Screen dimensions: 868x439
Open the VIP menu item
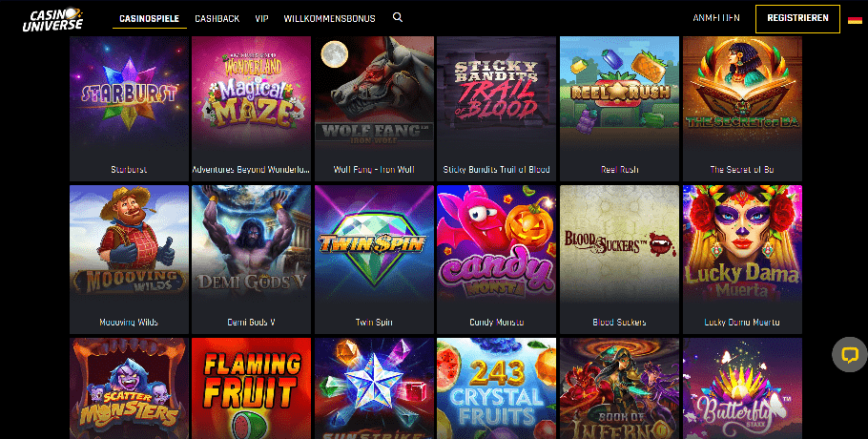click(x=262, y=18)
